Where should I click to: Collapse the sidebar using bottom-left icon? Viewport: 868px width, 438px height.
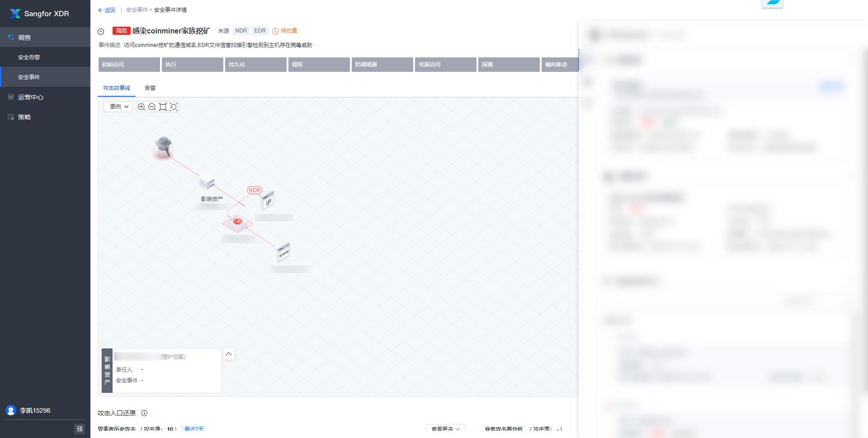pyautogui.click(x=79, y=429)
